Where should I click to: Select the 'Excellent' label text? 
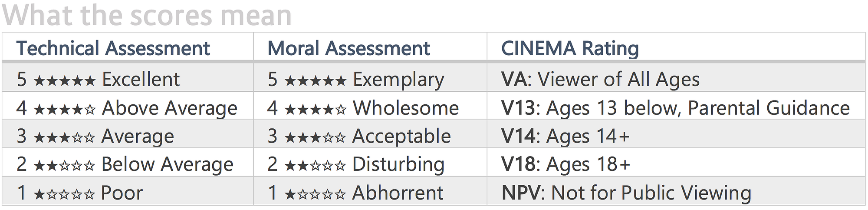[141, 79]
